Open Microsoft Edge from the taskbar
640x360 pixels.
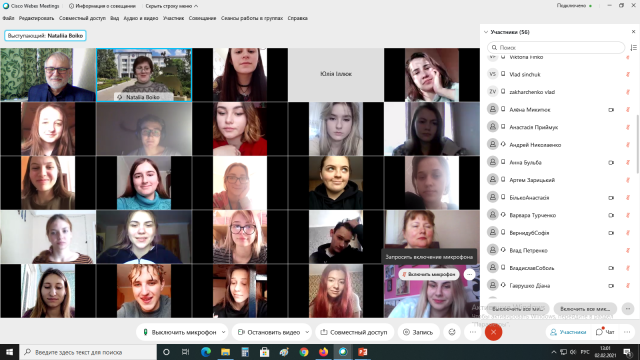[x=206, y=352]
